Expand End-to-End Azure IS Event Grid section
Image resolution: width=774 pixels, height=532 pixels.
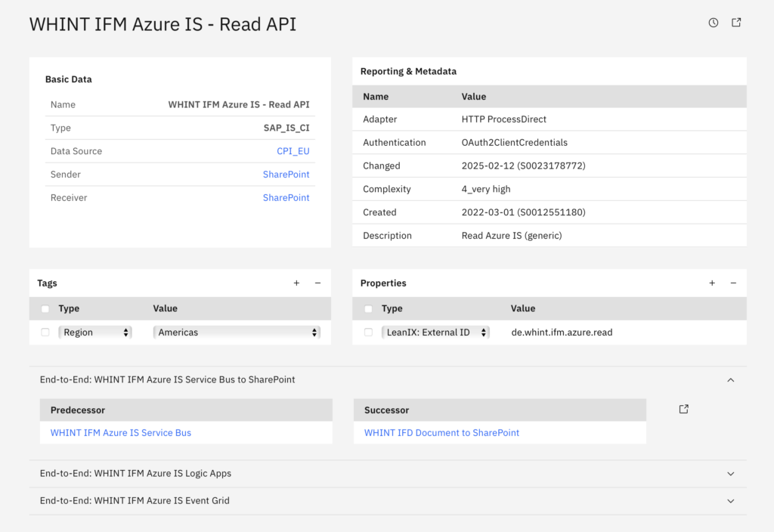click(730, 501)
